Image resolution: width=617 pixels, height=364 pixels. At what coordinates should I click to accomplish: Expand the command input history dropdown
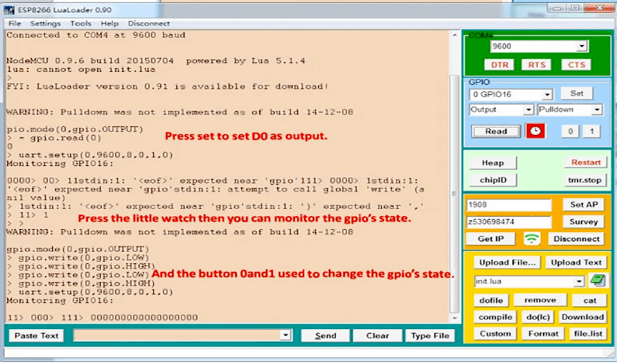[285, 335]
